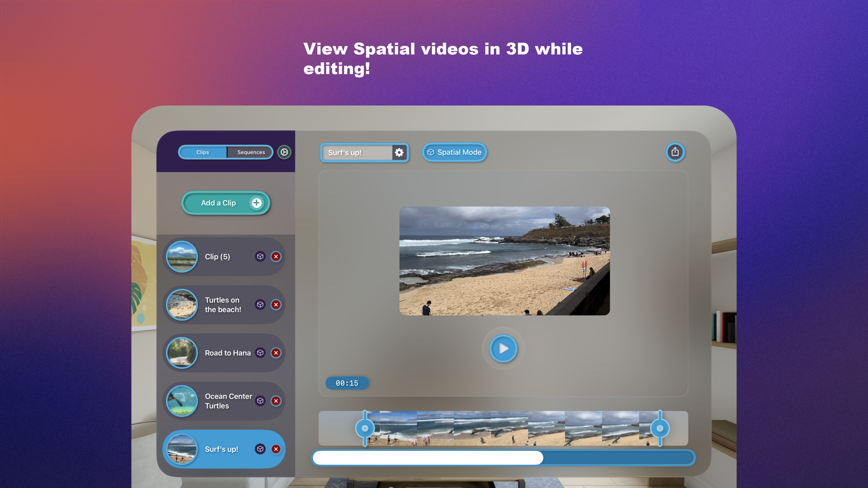Screen dimensions: 868x488
Task: Remove Turtles on the beach! clip
Action: 276,305
